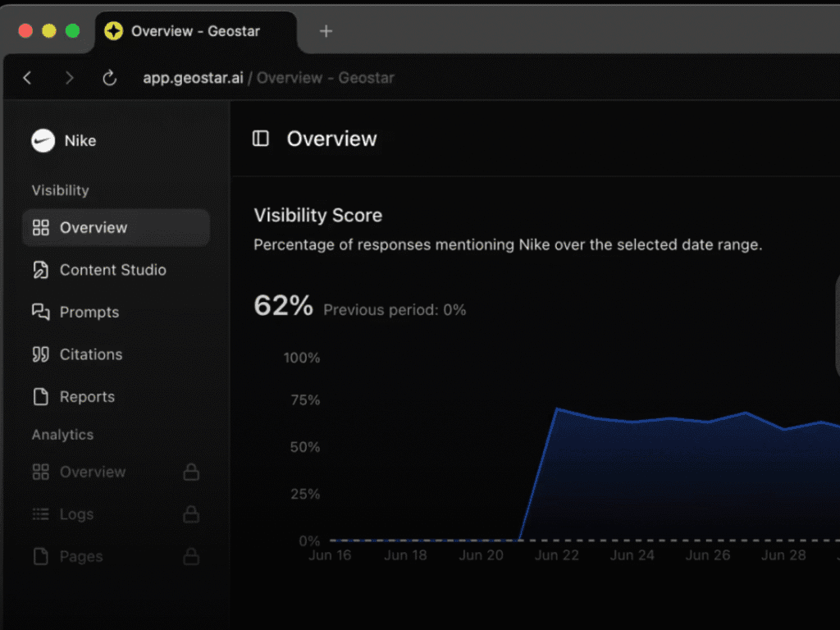Open a new browser tab
The image size is (840, 630).
pyautogui.click(x=326, y=31)
